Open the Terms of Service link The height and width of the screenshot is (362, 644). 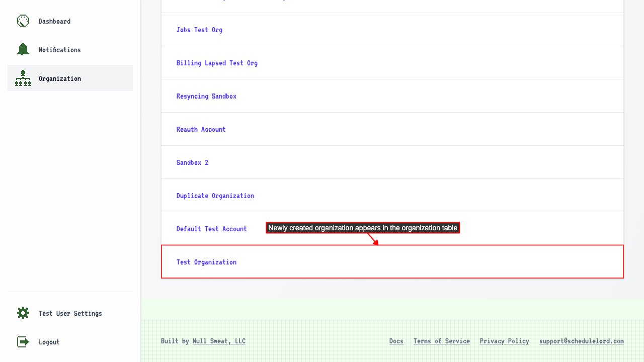442,341
